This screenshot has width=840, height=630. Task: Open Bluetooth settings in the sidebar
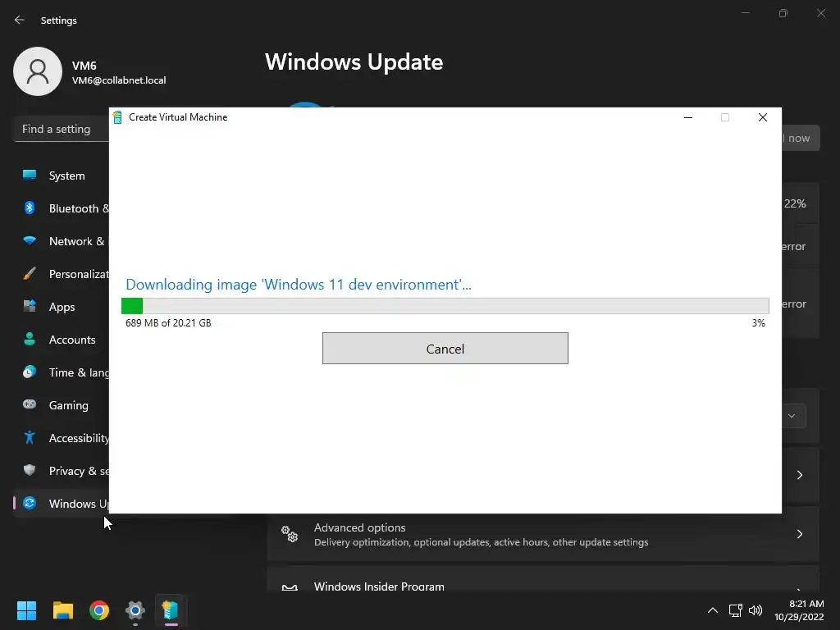[61, 208]
